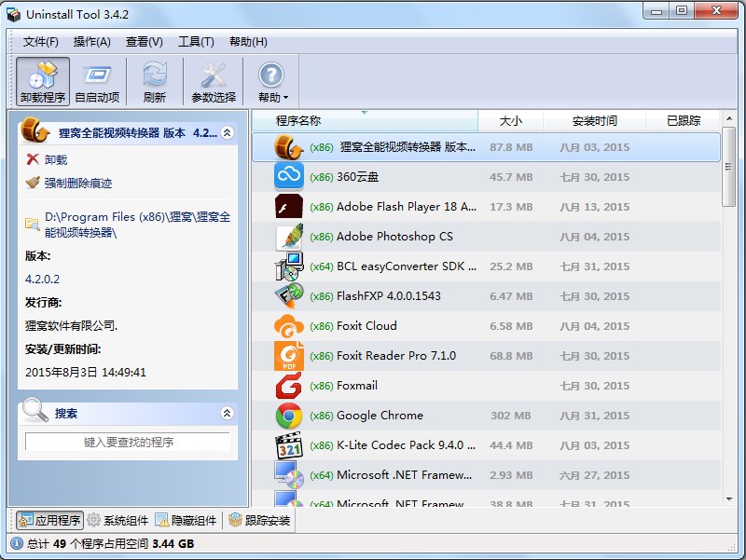Sort by the 安装时间 column header
The width and height of the screenshot is (746, 560).
pos(595,121)
